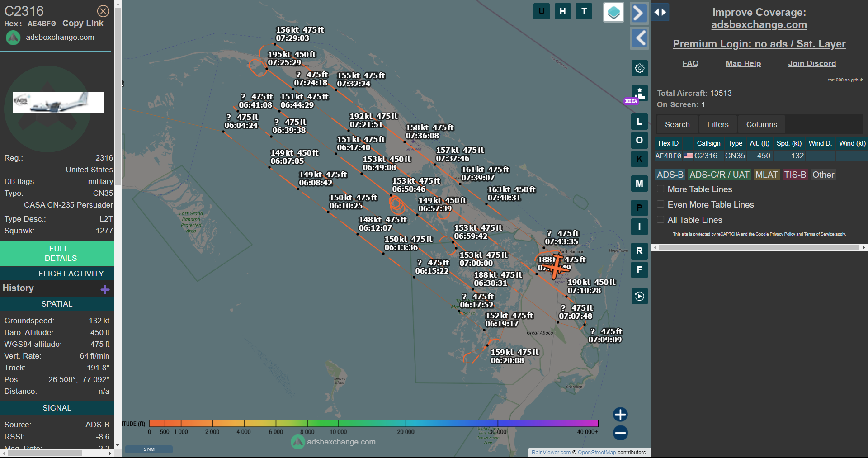Toggle sidebar width with double-arrow button
Viewport: 868px width, 458px height.
coord(660,12)
